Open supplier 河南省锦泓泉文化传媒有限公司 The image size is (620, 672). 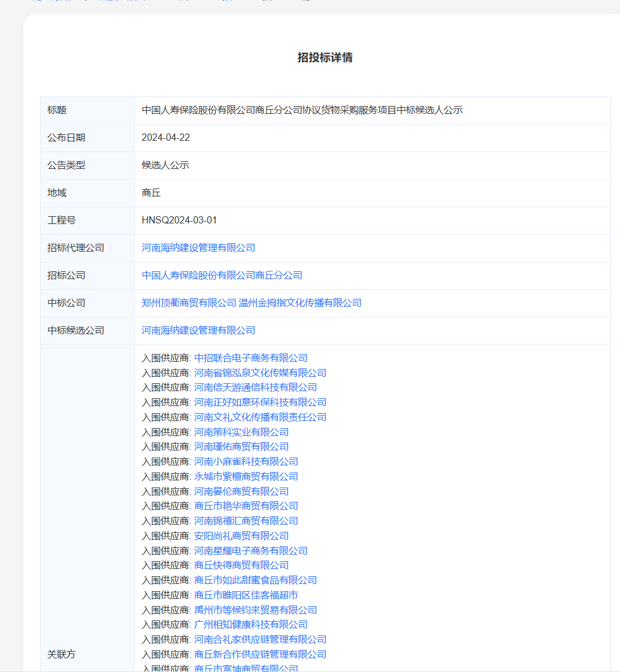tap(260, 373)
